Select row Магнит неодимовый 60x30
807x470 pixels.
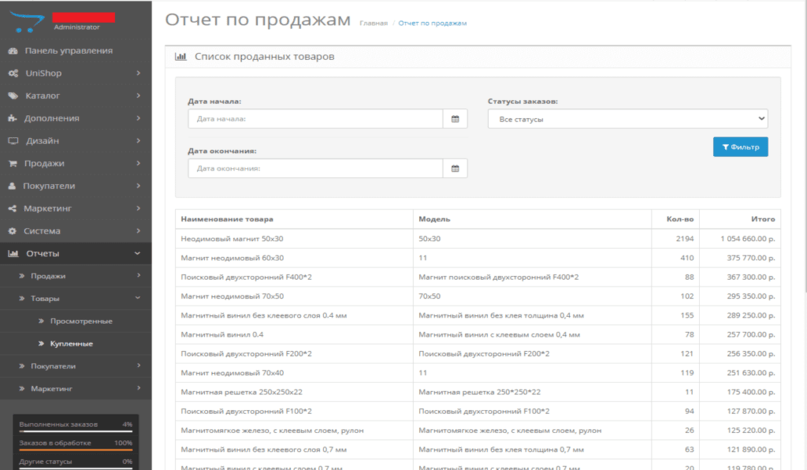click(478, 258)
